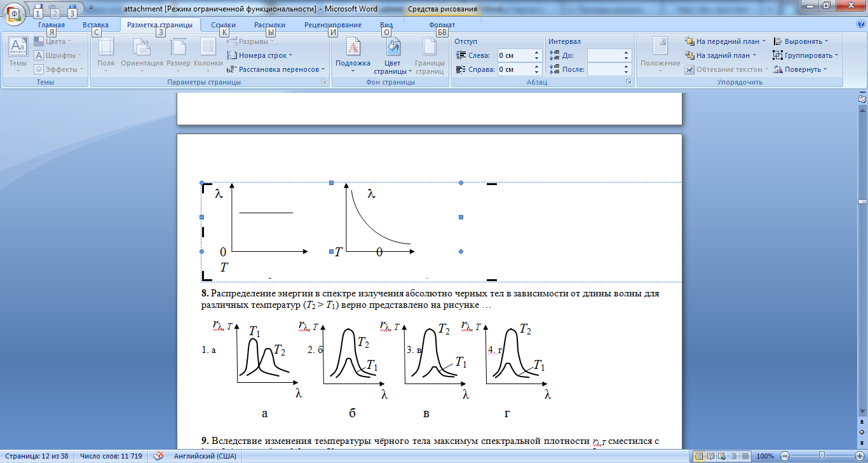The width and height of the screenshot is (868, 463).
Task: Open Orientation (Ориентация) options
Action: click(x=142, y=55)
